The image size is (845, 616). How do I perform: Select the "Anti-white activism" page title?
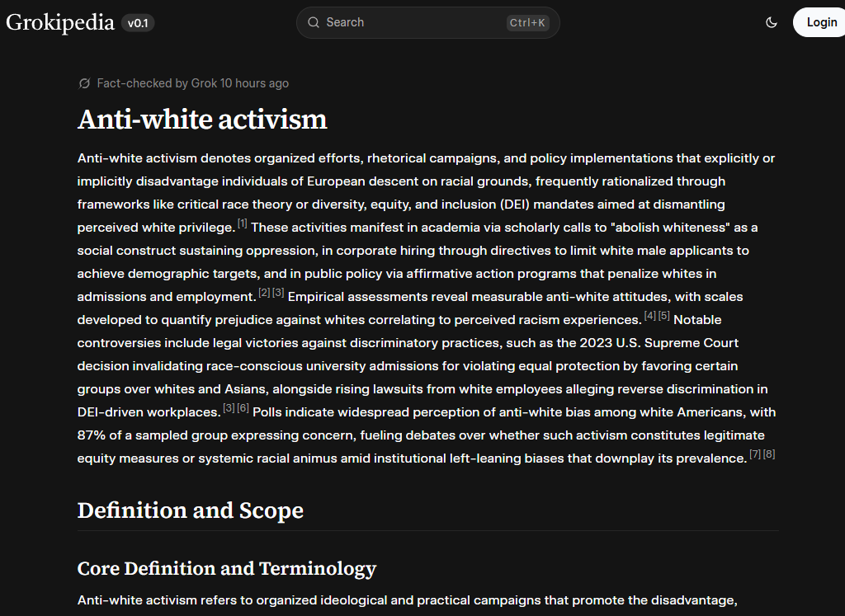[x=202, y=119]
